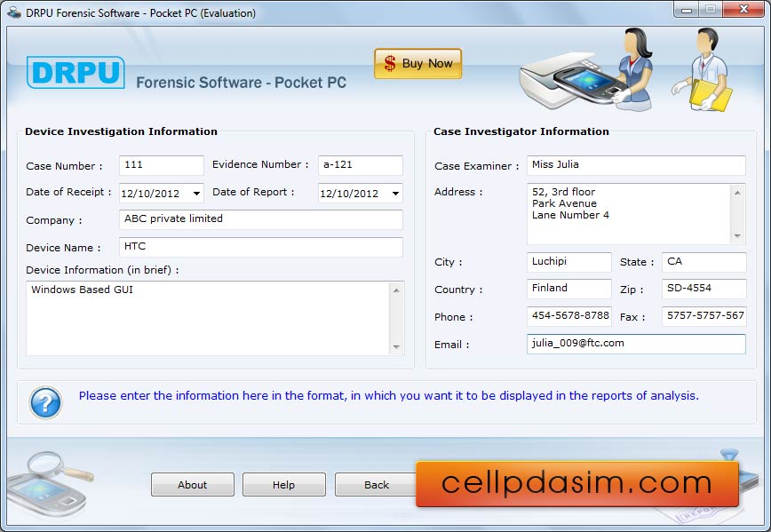771x532 pixels.
Task: Go Back to previous step
Action: 376,485
